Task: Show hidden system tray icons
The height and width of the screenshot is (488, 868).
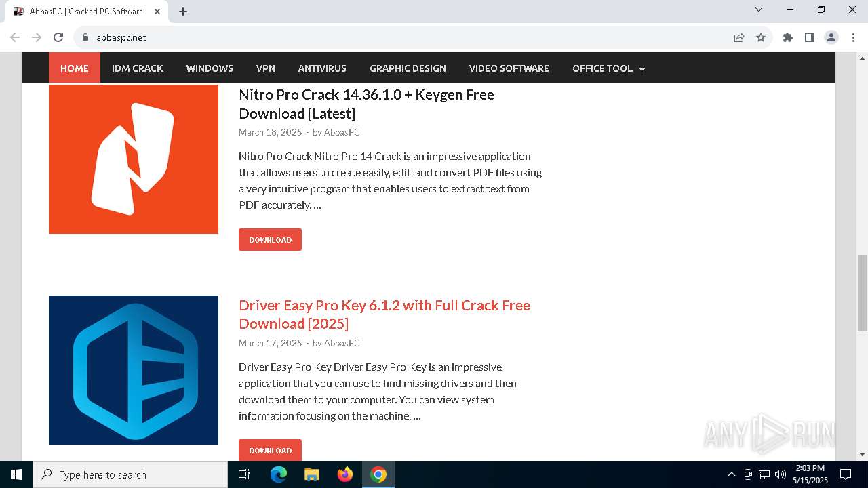Action: (731, 474)
